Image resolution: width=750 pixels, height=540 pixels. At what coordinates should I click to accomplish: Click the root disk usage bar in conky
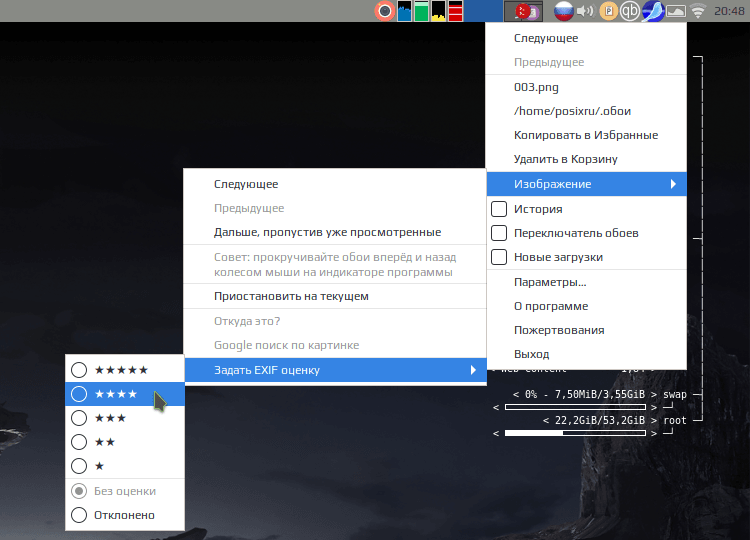575,433
